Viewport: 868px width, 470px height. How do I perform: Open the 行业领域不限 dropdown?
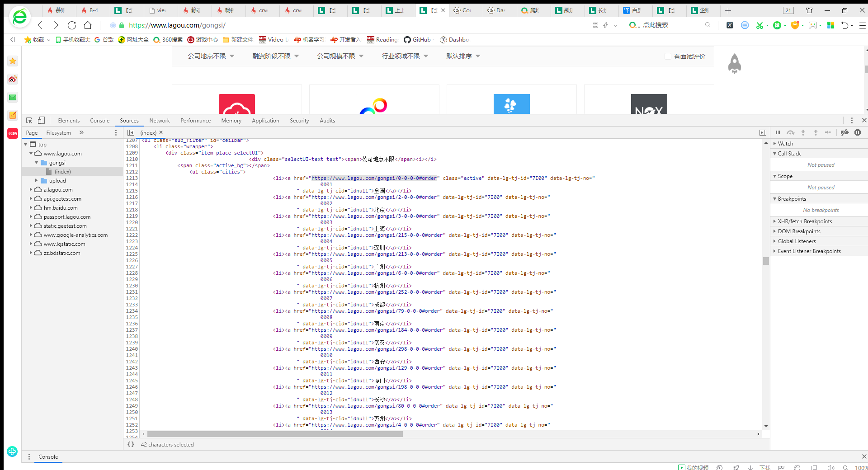(x=405, y=56)
